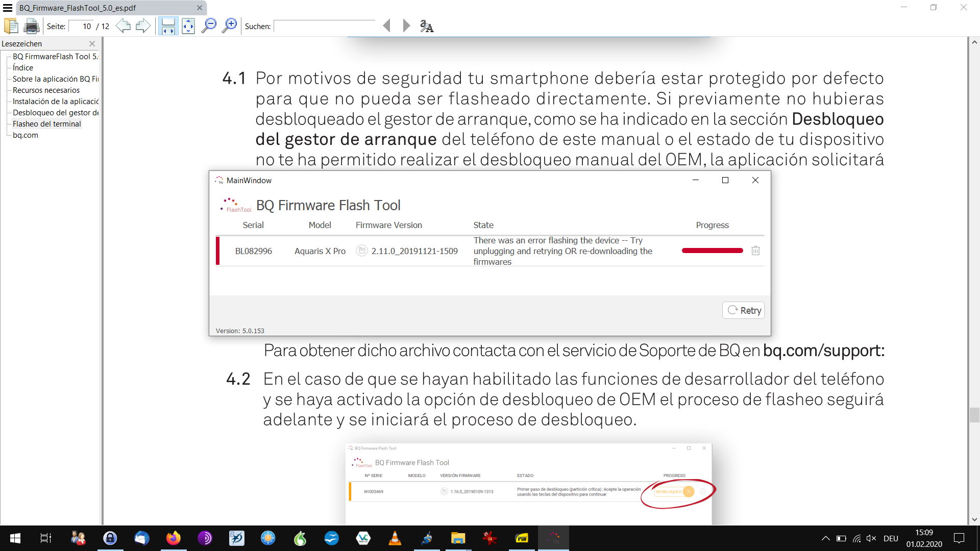Screen dimensions: 980x551
Task: Open the SumatraPDF taskbar icon
Action: point(521,538)
